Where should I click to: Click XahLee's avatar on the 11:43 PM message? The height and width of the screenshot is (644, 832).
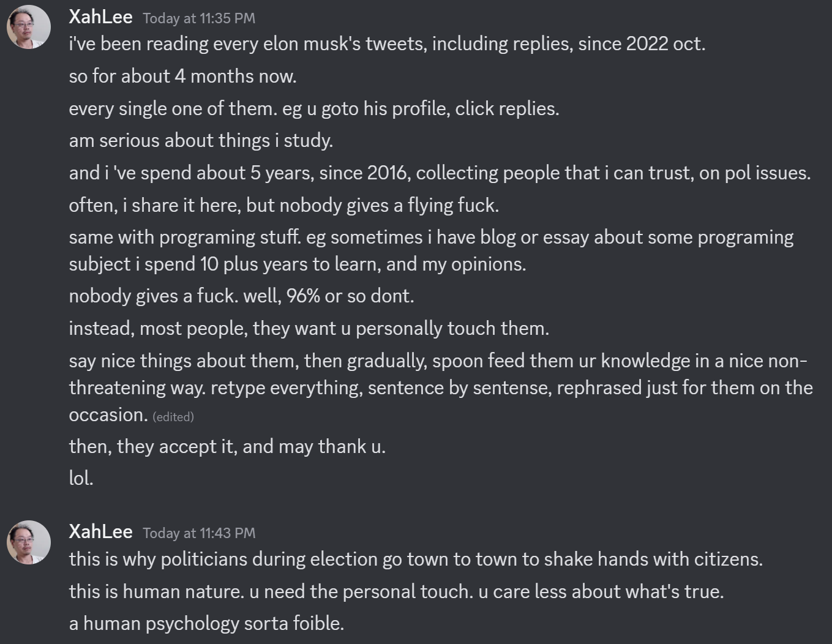(x=29, y=542)
